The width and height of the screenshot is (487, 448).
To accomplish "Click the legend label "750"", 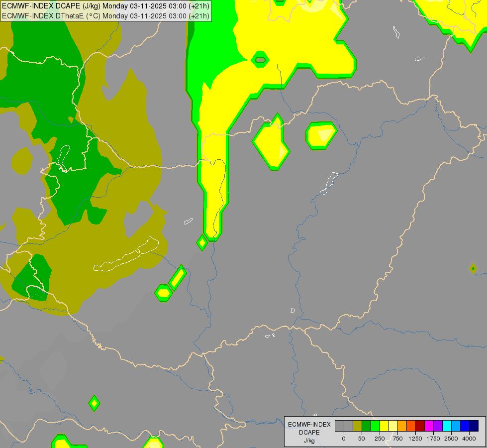I will pyautogui.click(x=397, y=439).
